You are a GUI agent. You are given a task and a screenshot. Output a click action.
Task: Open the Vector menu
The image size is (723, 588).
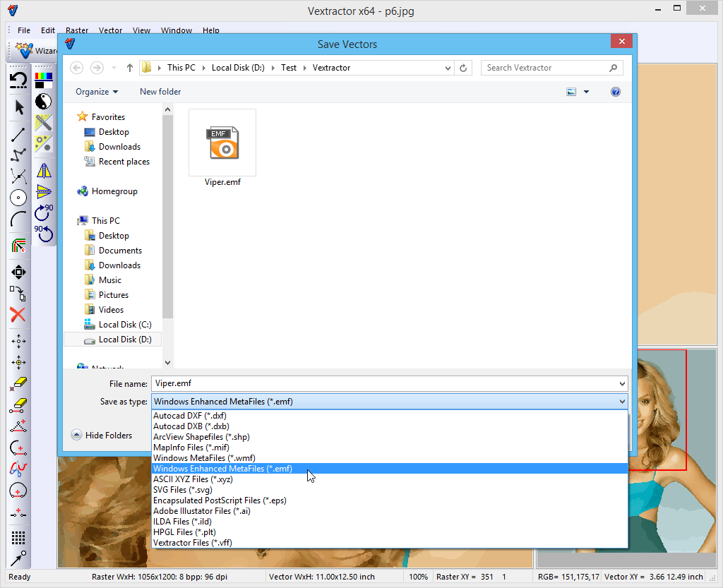[110, 30]
